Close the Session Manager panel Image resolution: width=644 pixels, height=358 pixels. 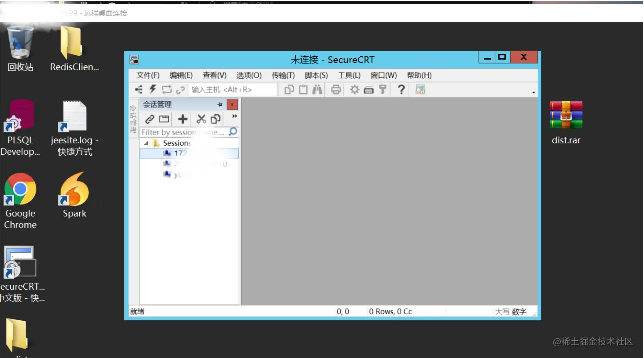point(232,105)
